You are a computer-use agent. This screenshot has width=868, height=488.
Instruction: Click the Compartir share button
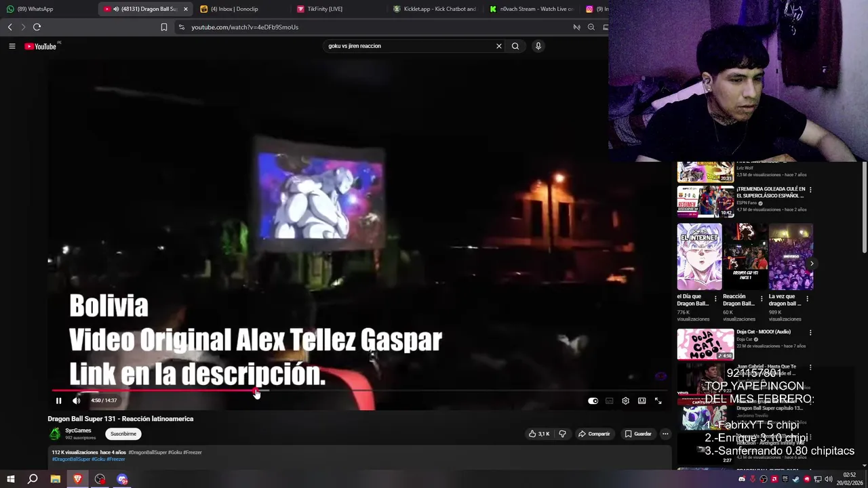[x=594, y=434]
